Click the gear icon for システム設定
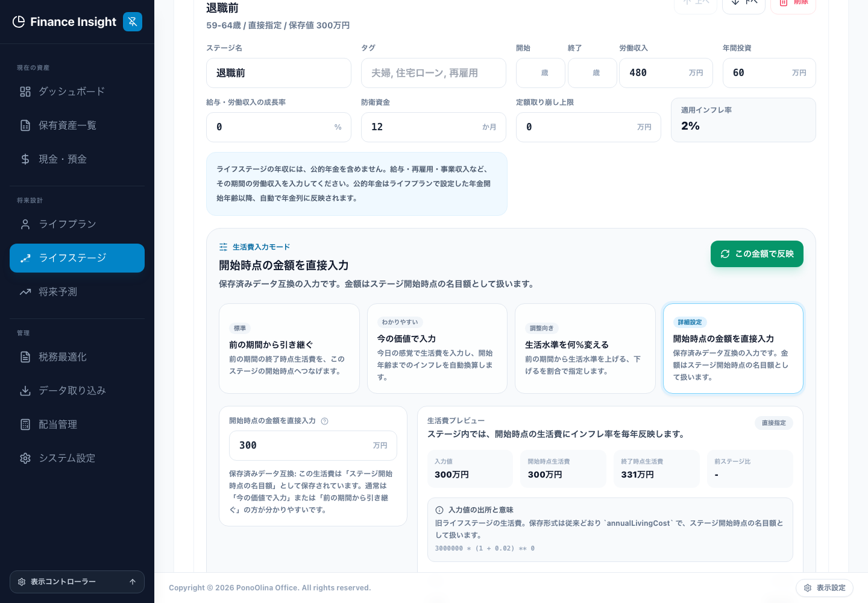 25,458
